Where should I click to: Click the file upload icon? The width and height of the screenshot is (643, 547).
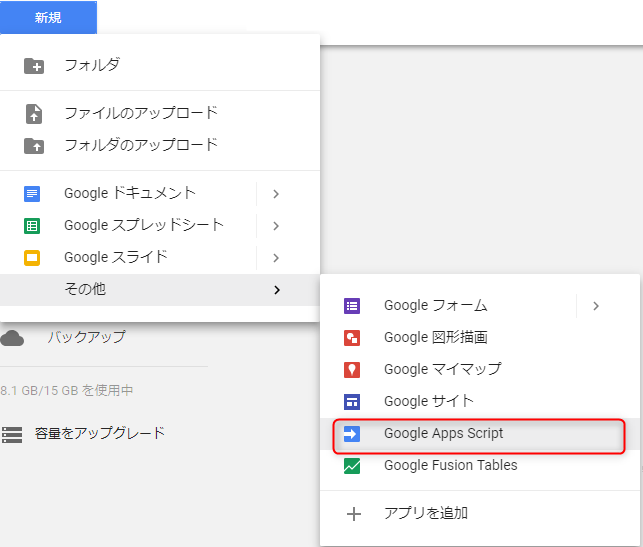[x=34, y=114]
